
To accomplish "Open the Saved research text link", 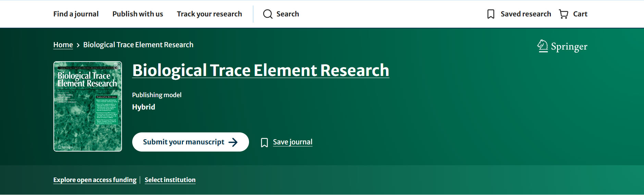I will tap(525, 14).
